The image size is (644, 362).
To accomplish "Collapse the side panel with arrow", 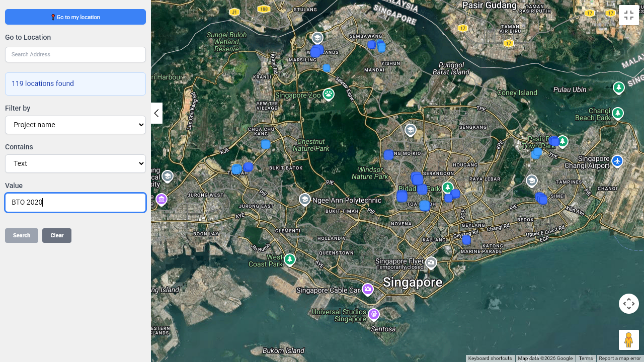I will click(x=156, y=113).
